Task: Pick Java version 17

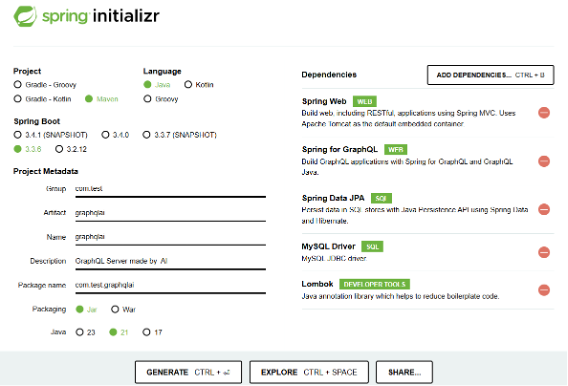Action: pos(152,332)
